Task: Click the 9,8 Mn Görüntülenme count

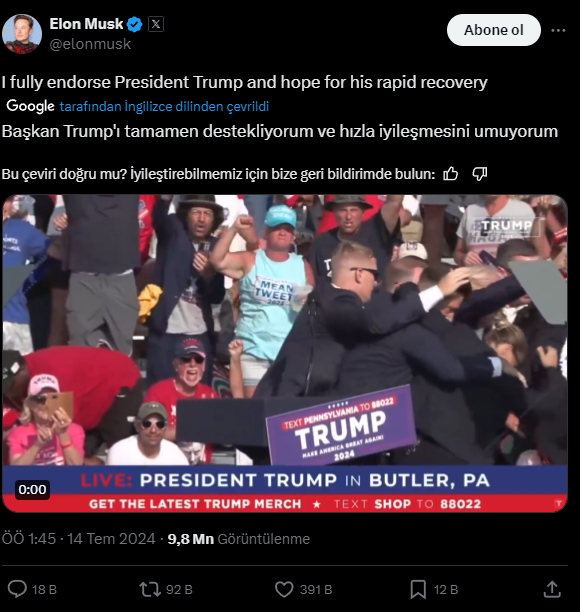Action: [238, 539]
